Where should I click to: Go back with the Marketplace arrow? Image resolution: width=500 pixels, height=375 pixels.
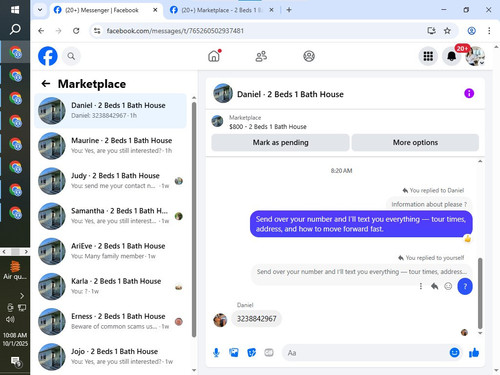coord(46,84)
